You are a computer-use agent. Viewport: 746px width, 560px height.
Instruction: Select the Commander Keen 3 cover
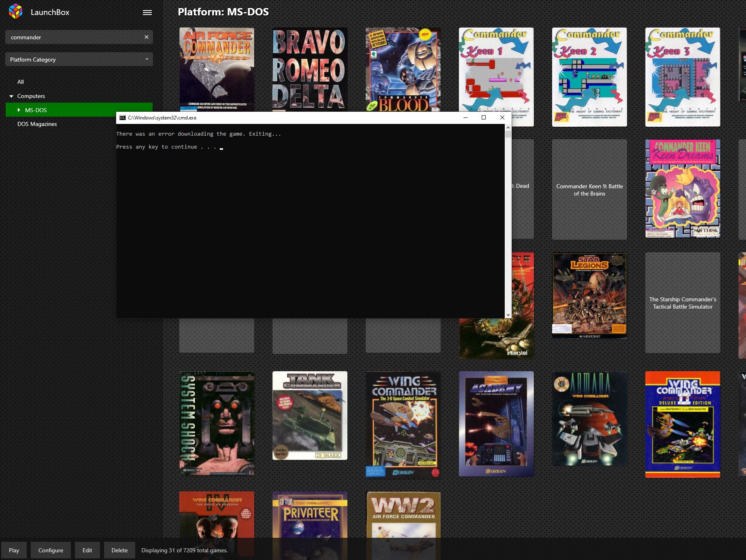(x=682, y=77)
